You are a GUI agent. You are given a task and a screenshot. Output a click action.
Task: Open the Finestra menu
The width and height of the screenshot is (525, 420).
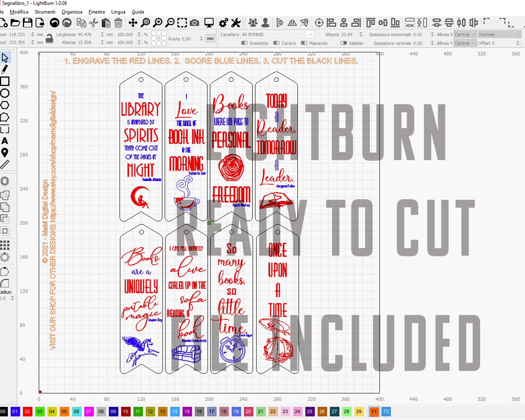pyautogui.click(x=97, y=12)
